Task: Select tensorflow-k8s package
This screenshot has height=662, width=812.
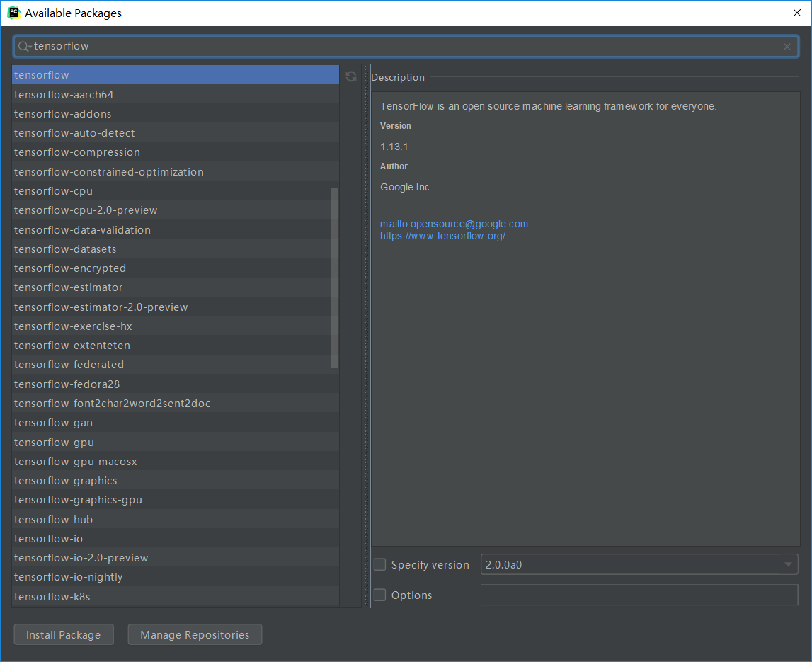Action: [176, 597]
